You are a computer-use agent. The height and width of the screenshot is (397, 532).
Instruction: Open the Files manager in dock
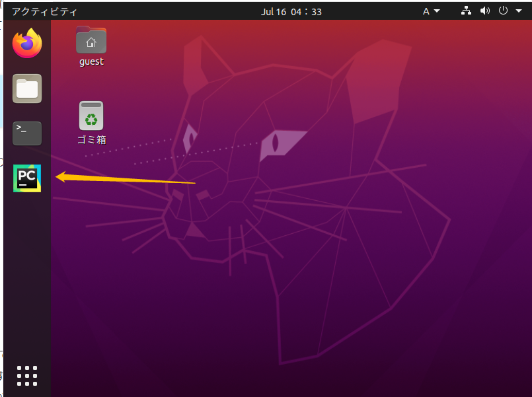(x=27, y=89)
